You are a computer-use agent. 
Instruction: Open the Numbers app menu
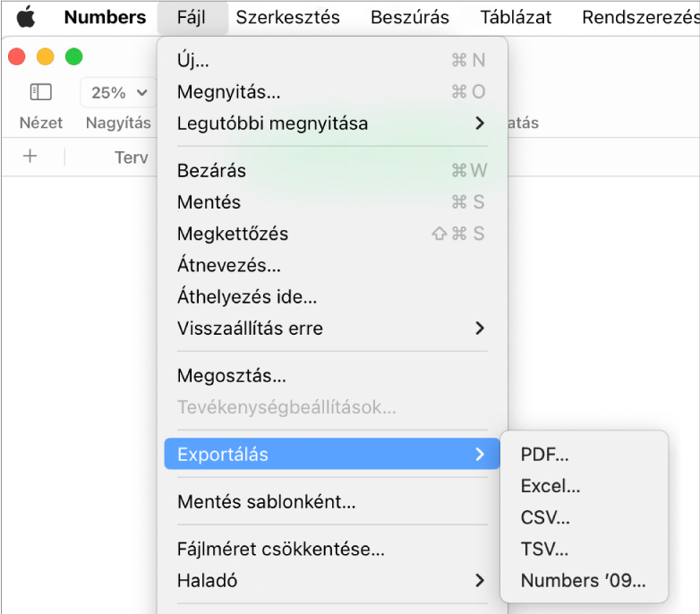click(105, 17)
